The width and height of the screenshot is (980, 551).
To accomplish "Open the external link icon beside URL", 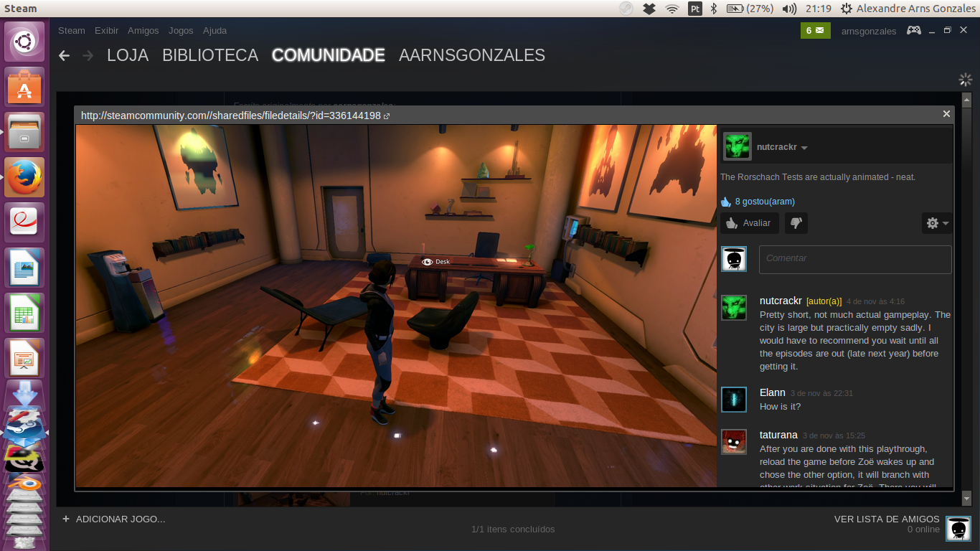I will pyautogui.click(x=387, y=116).
